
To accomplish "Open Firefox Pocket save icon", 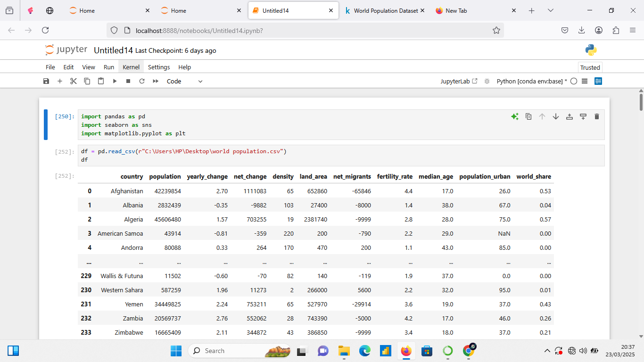I will click(x=564, y=30).
